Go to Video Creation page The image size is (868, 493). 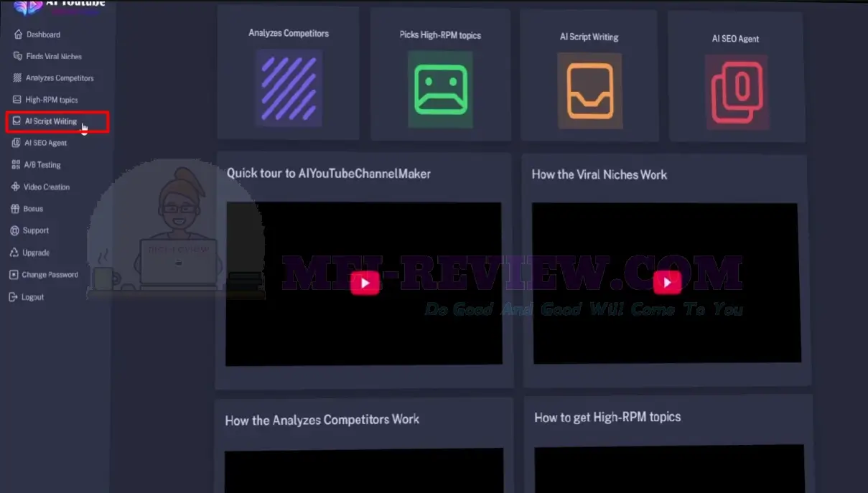pyautogui.click(x=47, y=187)
